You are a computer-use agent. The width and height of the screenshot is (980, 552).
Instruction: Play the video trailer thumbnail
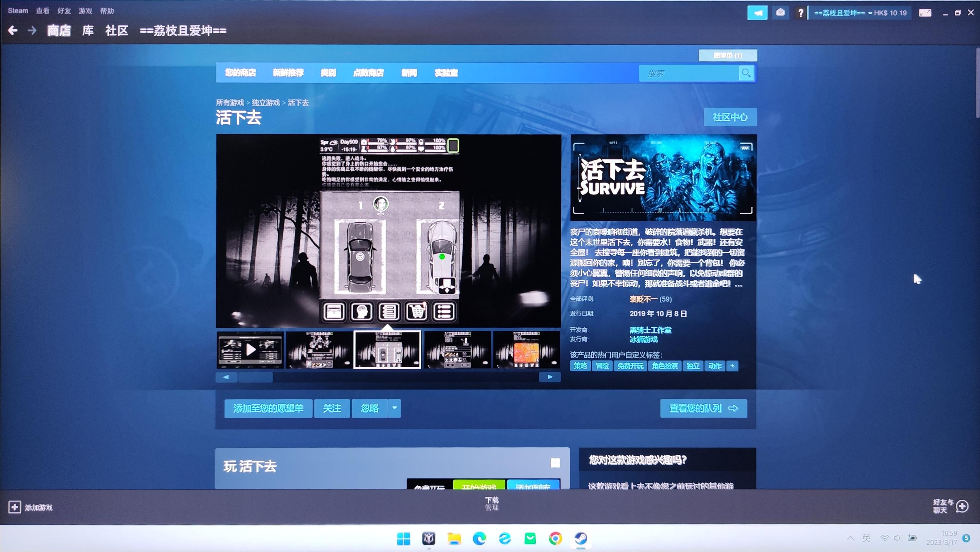click(x=250, y=349)
